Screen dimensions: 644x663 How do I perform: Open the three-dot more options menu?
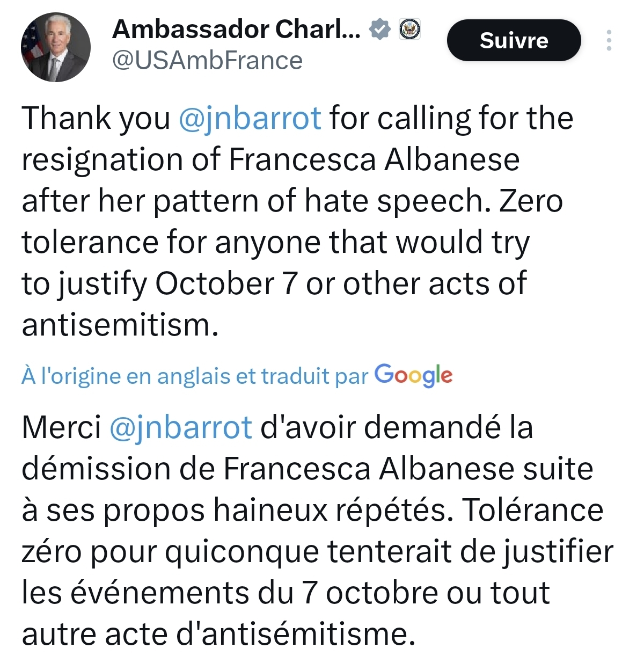click(x=609, y=41)
